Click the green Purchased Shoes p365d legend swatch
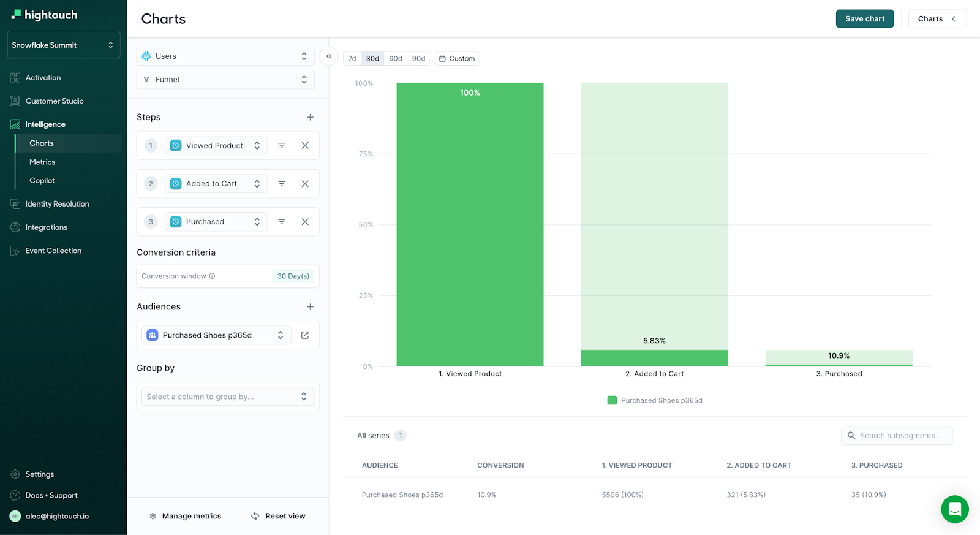 (x=612, y=400)
